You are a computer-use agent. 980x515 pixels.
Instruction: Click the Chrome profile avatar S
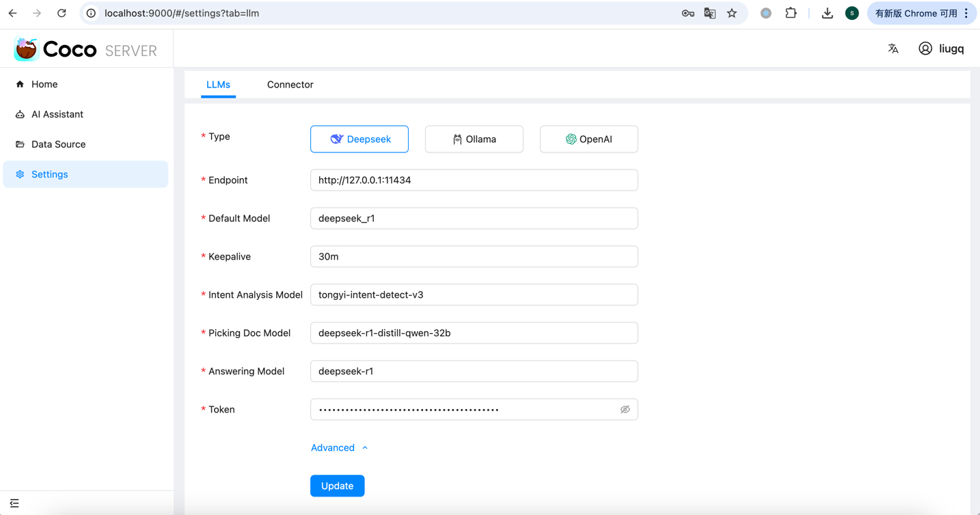click(x=852, y=13)
